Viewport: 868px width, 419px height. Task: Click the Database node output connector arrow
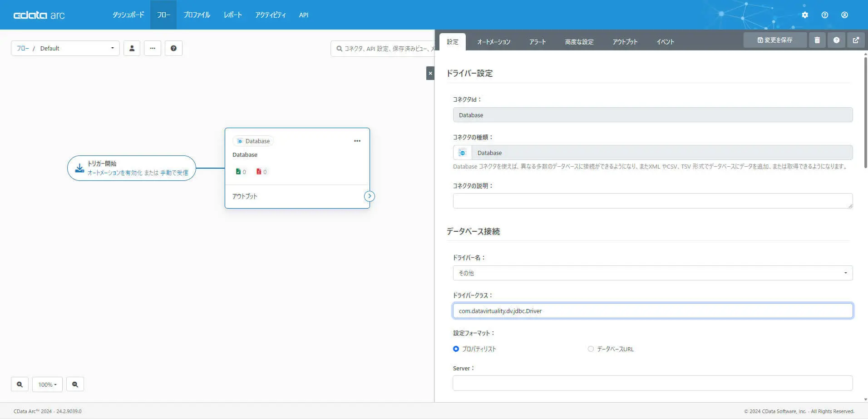[x=370, y=196]
